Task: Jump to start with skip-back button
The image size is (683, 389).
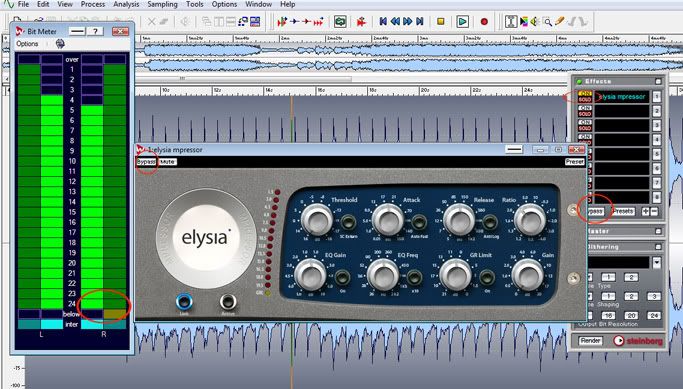Action: 383,21
